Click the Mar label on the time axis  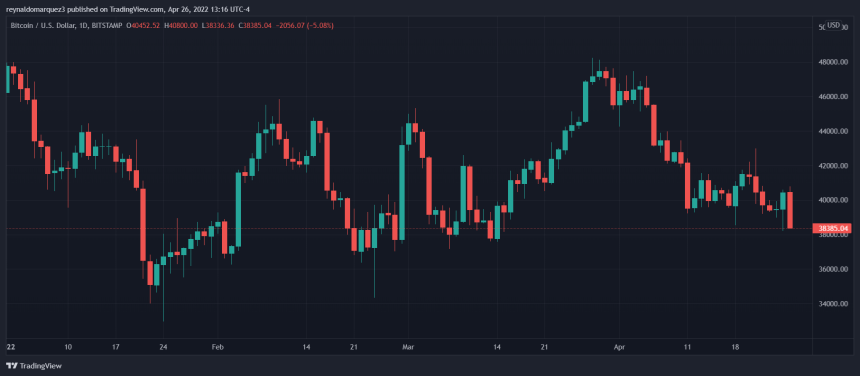[x=408, y=347]
